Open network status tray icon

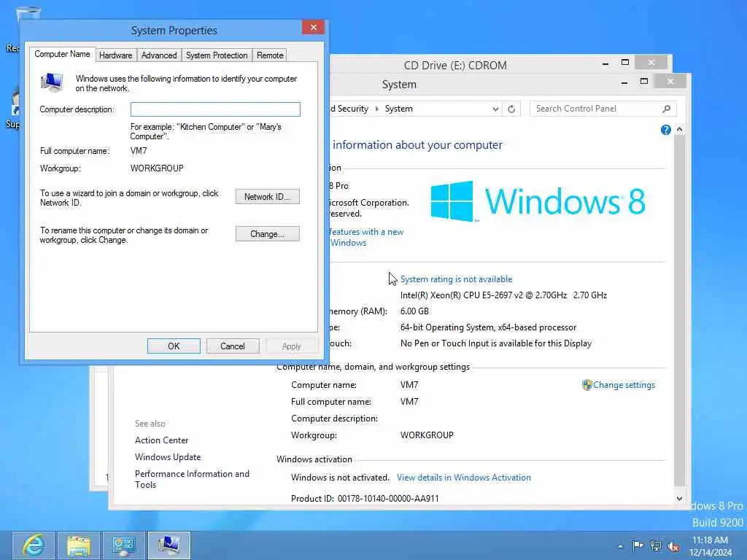pos(656,545)
